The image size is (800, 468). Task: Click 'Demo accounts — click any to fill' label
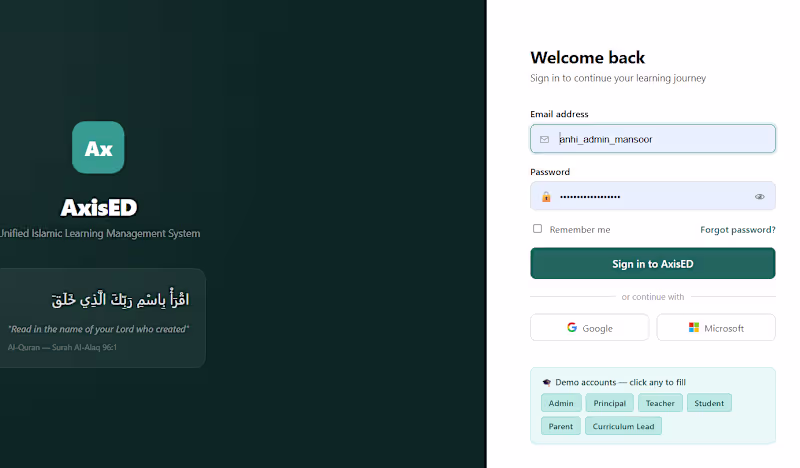pos(620,382)
